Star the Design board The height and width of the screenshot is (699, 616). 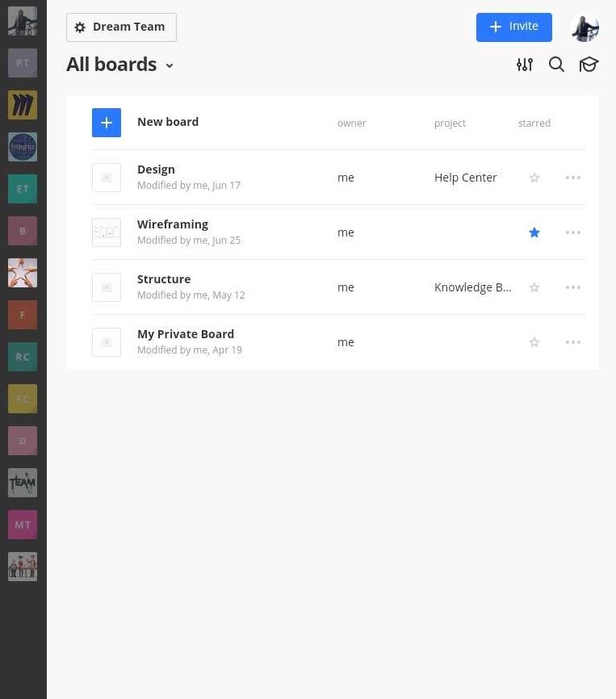534,178
